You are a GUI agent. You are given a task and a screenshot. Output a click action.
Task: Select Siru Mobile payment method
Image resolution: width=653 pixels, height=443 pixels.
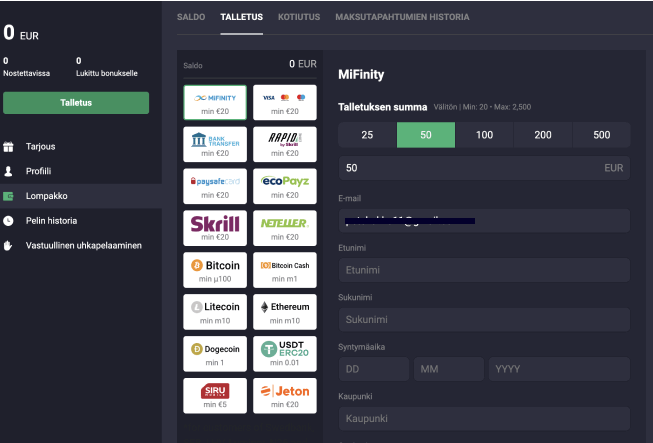coord(215,396)
